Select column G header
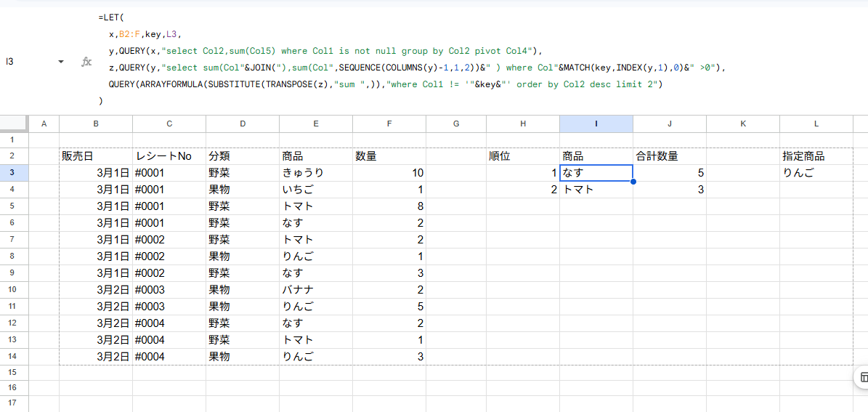Viewport: 868px width, 412px height. (456, 124)
